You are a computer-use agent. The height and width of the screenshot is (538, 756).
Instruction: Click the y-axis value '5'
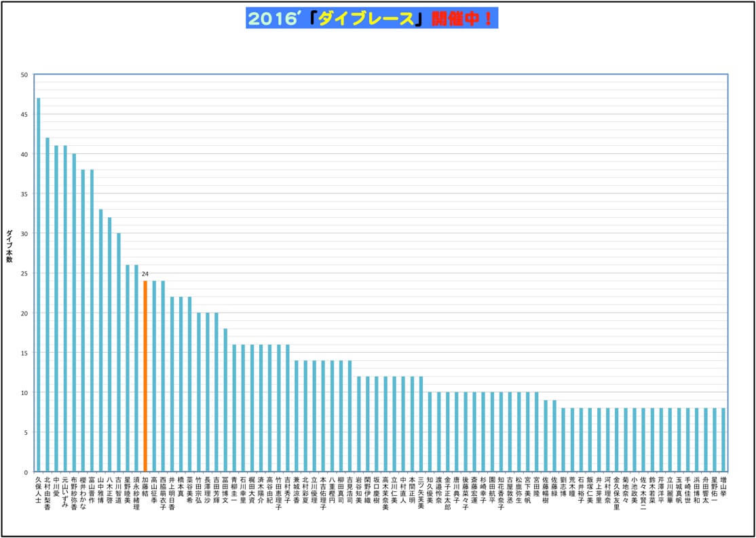point(26,432)
